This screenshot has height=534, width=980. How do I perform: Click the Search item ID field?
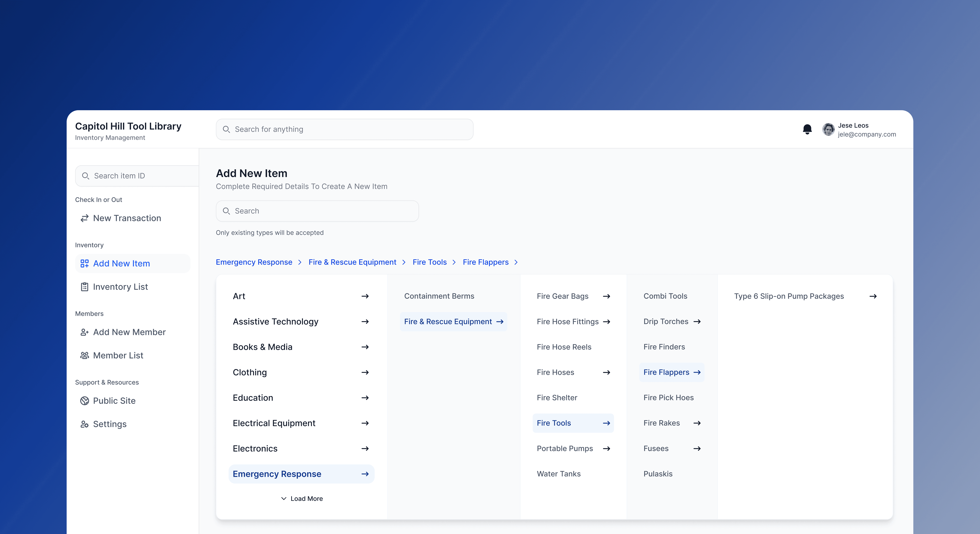(x=137, y=176)
